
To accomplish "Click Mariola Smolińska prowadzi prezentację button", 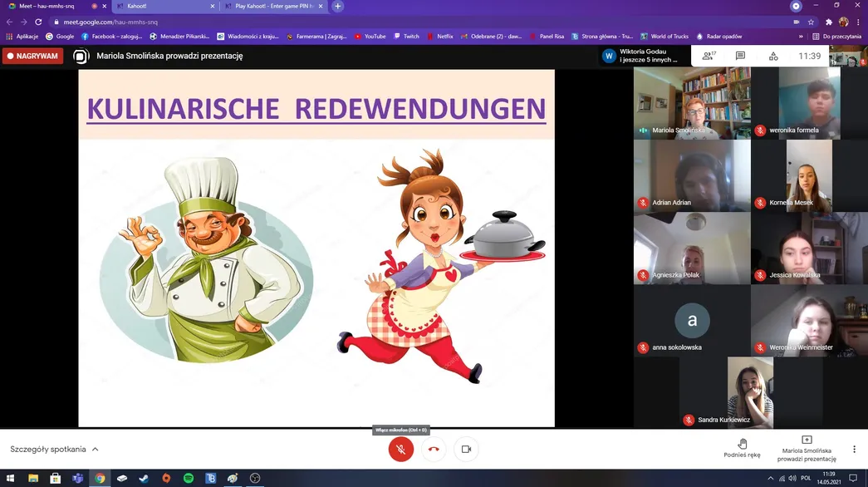I will (807, 449).
